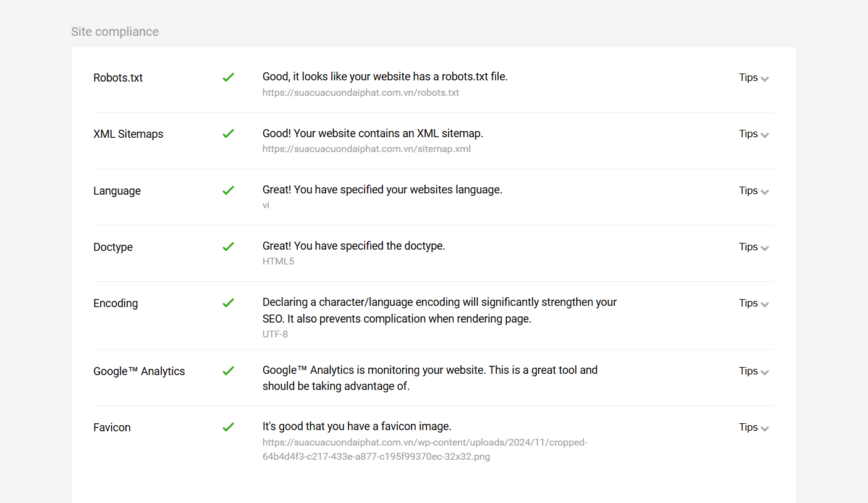Click the Google Analytics green checkmark

pyautogui.click(x=228, y=371)
